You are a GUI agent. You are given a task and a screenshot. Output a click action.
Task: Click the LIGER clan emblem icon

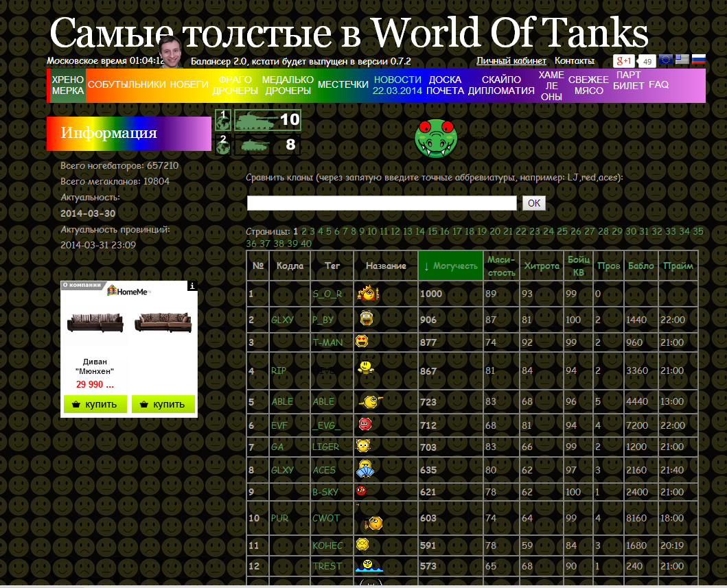coord(363,446)
